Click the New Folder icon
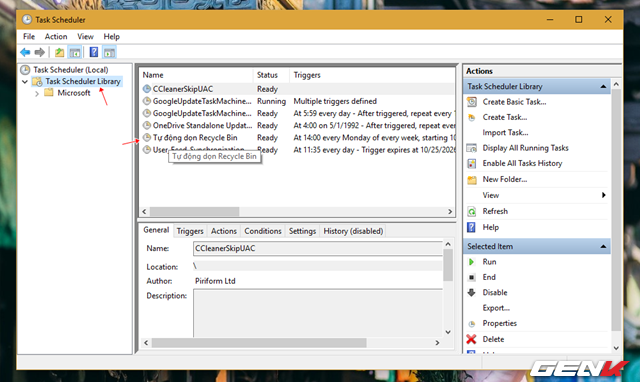The width and height of the screenshot is (640, 382). pos(472,180)
